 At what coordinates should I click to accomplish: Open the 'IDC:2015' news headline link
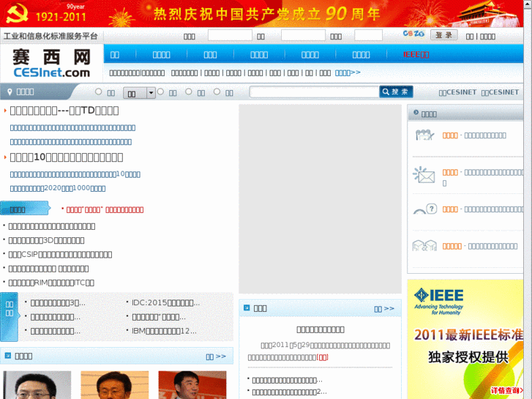(x=165, y=302)
